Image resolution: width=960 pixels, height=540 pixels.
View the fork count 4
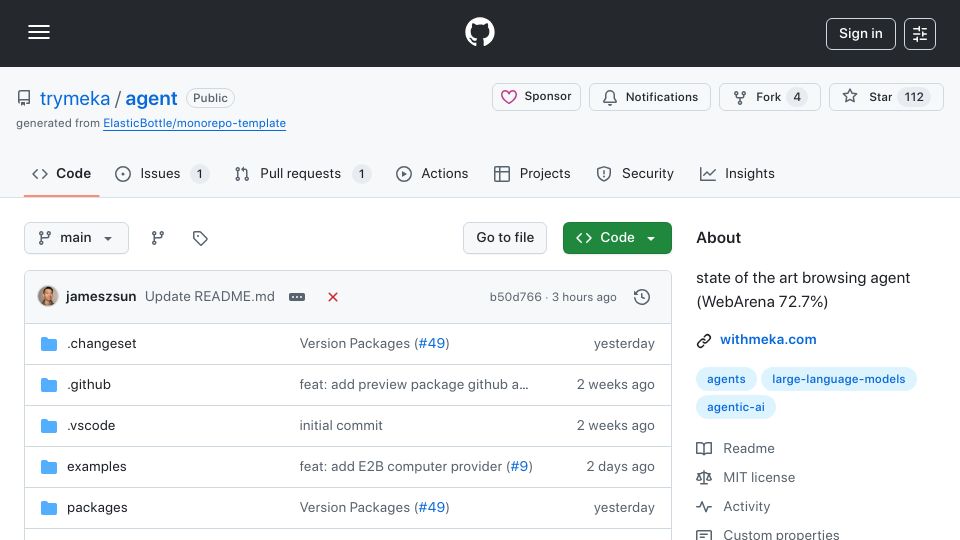pyautogui.click(x=797, y=97)
